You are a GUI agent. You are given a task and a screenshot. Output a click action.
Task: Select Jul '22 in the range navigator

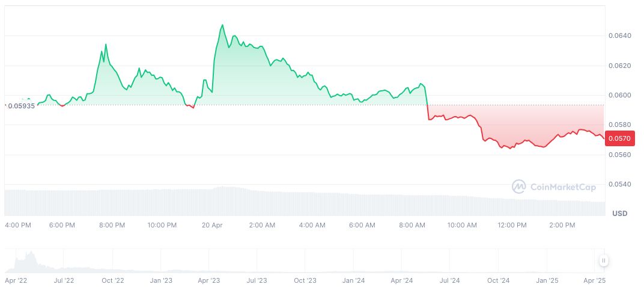coord(64,280)
